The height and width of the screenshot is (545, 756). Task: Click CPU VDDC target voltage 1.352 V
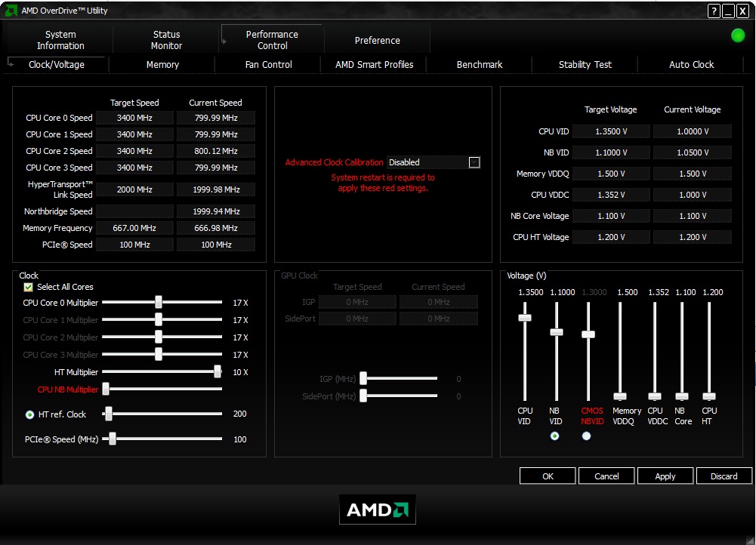coord(611,196)
